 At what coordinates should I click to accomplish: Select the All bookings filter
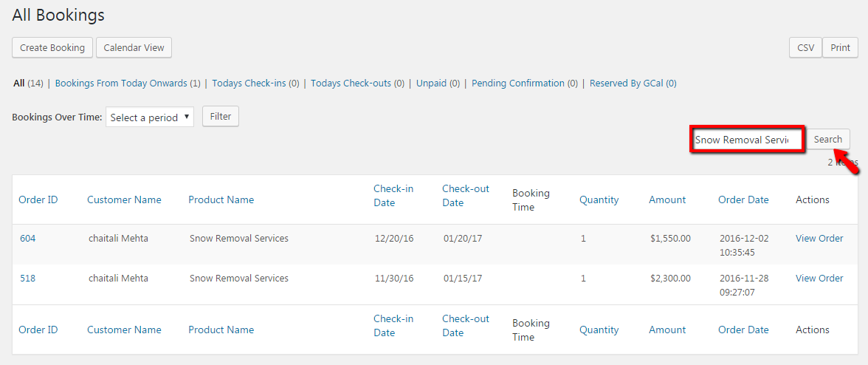19,83
